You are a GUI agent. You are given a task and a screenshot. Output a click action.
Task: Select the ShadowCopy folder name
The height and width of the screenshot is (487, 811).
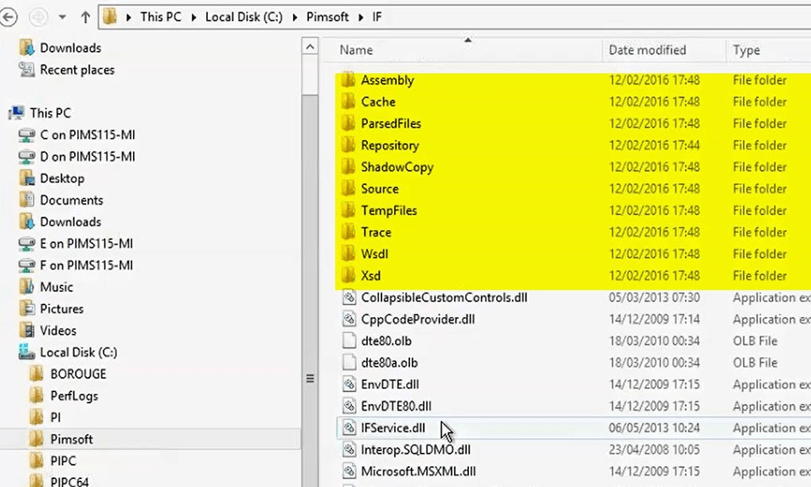pyautogui.click(x=397, y=167)
